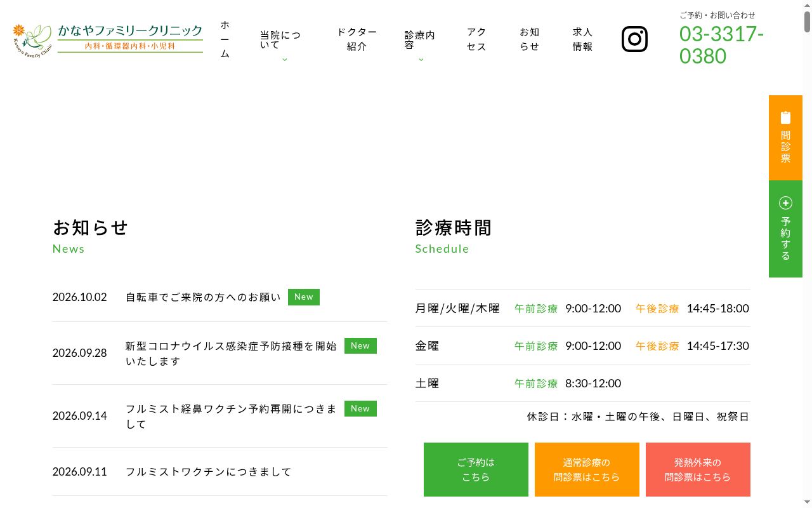Open news 自転車でご来院の方へのお願い

click(203, 297)
